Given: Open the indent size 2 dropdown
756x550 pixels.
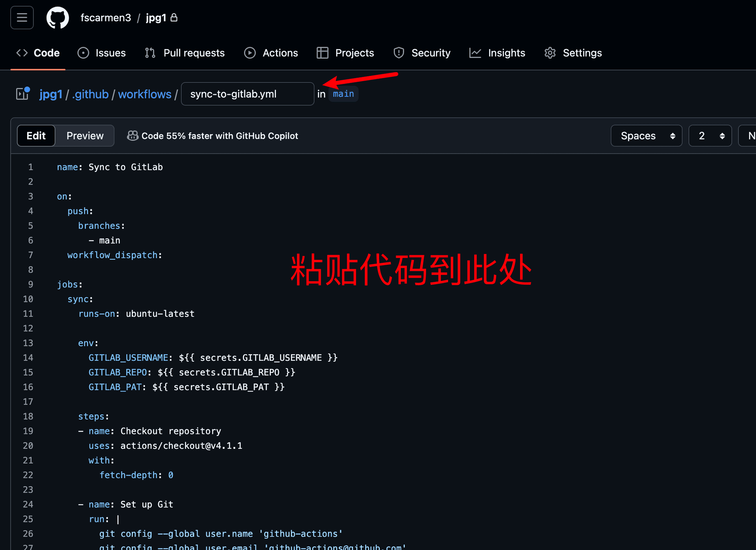Looking at the screenshot, I should [x=710, y=136].
